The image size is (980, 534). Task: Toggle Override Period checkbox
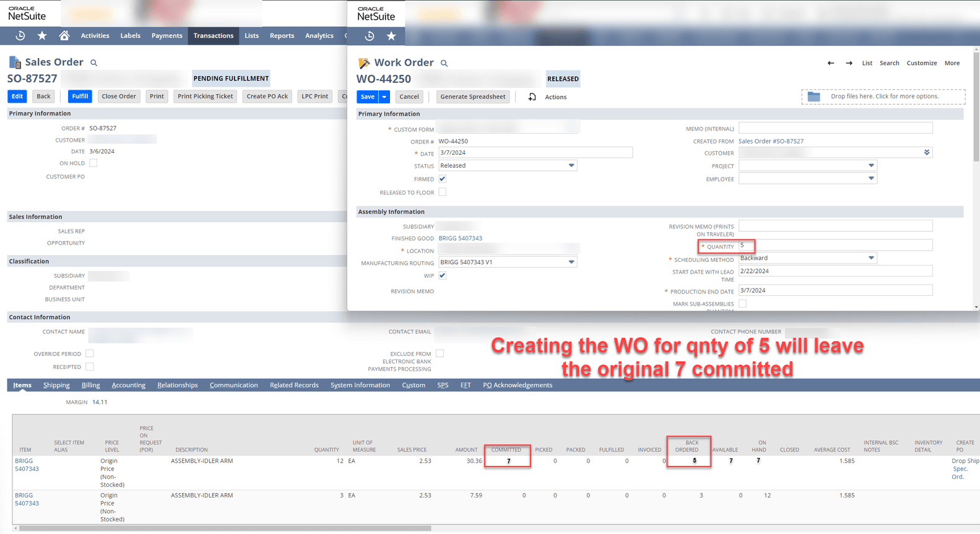(90, 353)
